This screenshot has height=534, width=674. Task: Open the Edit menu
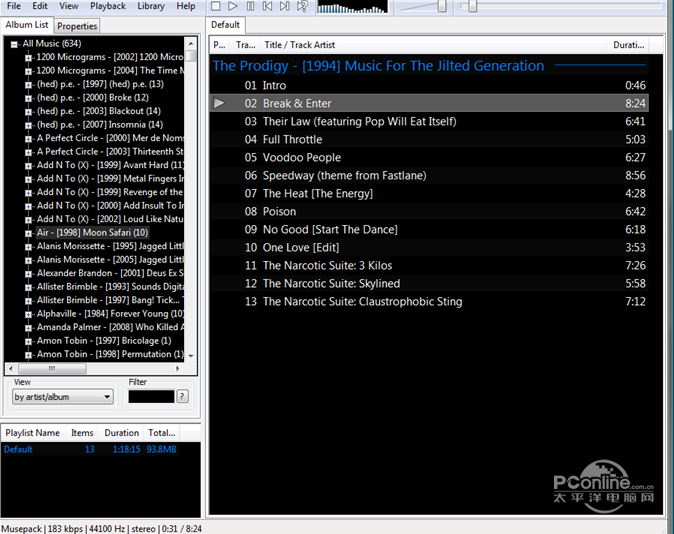pyautogui.click(x=40, y=6)
